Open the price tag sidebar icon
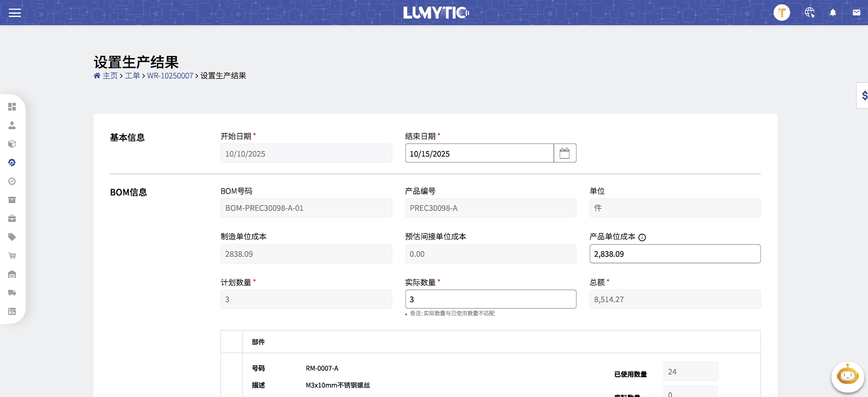 tap(12, 237)
